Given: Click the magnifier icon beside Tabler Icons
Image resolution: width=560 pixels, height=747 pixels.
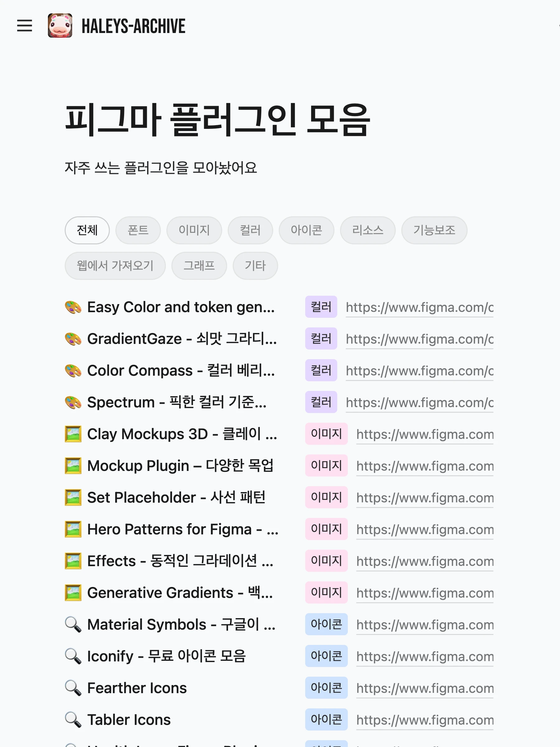Looking at the screenshot, I should click(73, 720).
